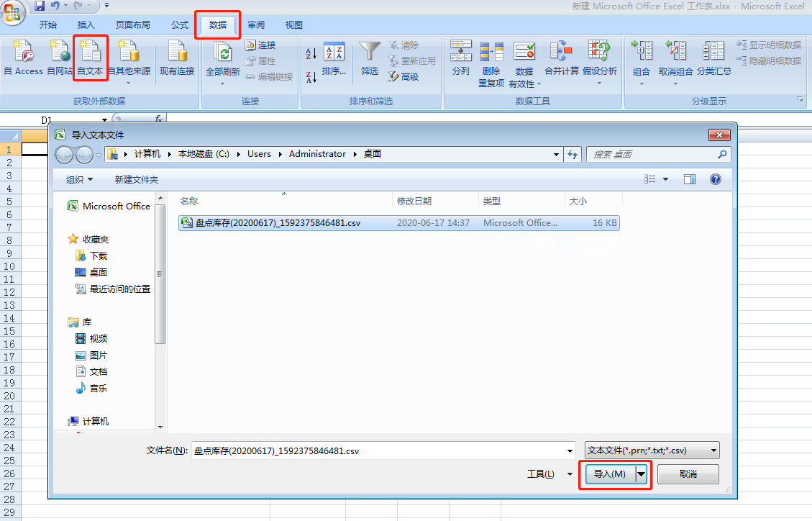Switch to 审阅 tab
Screen dimensions: 812x521
(x=256, y=25)
